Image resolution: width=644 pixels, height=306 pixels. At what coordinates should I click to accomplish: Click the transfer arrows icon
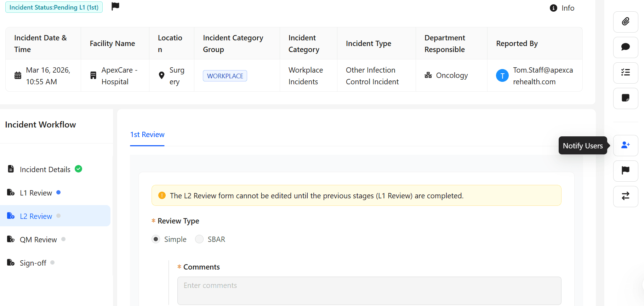pos(625,196)
